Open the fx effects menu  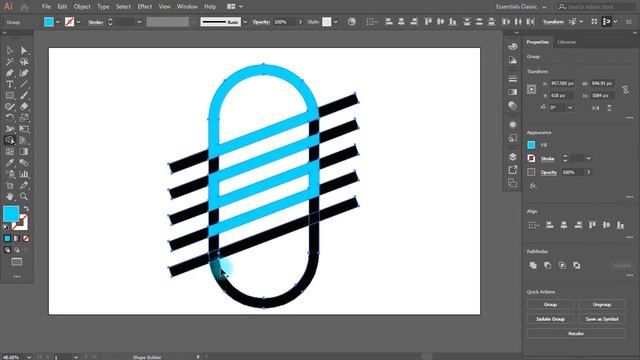[x=532, y=186]
